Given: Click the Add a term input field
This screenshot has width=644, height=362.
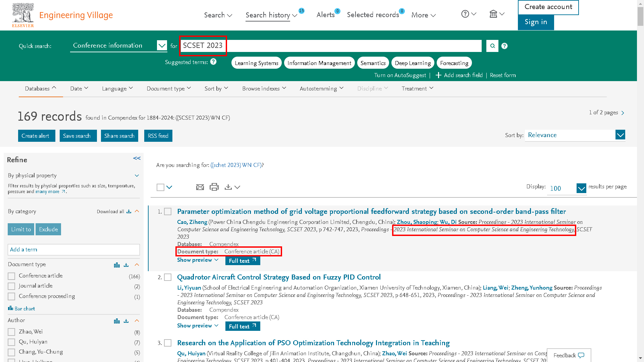Looking at the screenshot, I should 73,250.
